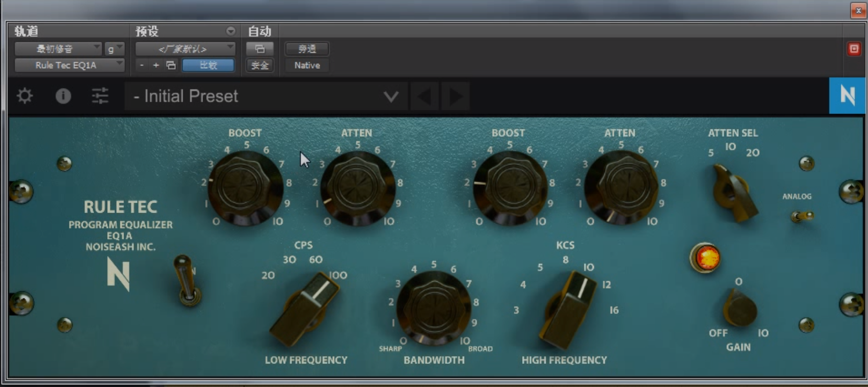
Task: Click the HIGH FREQUENCY label
Action: (564, 360)
